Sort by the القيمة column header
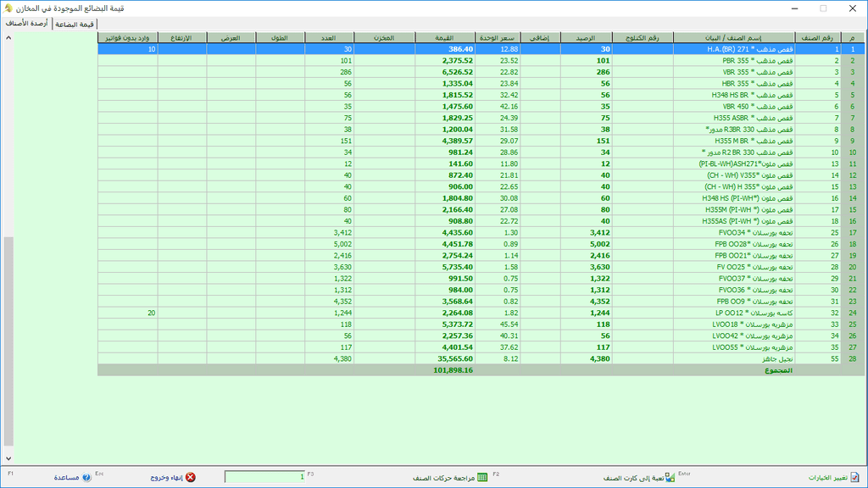The image size is (868, 488). point(443,38)
